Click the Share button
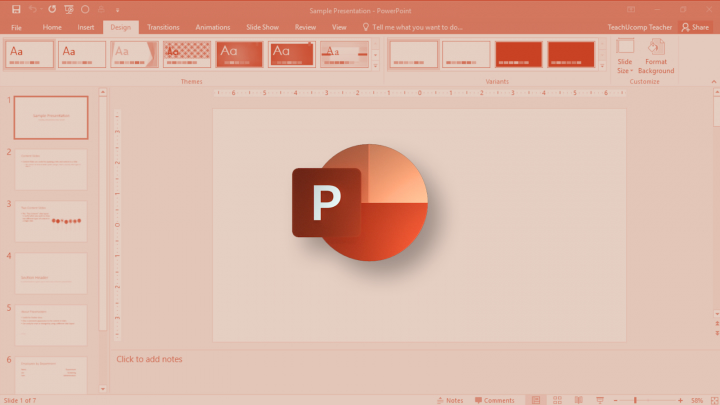Viewport: 720px width, 405px height. [695, 27]
